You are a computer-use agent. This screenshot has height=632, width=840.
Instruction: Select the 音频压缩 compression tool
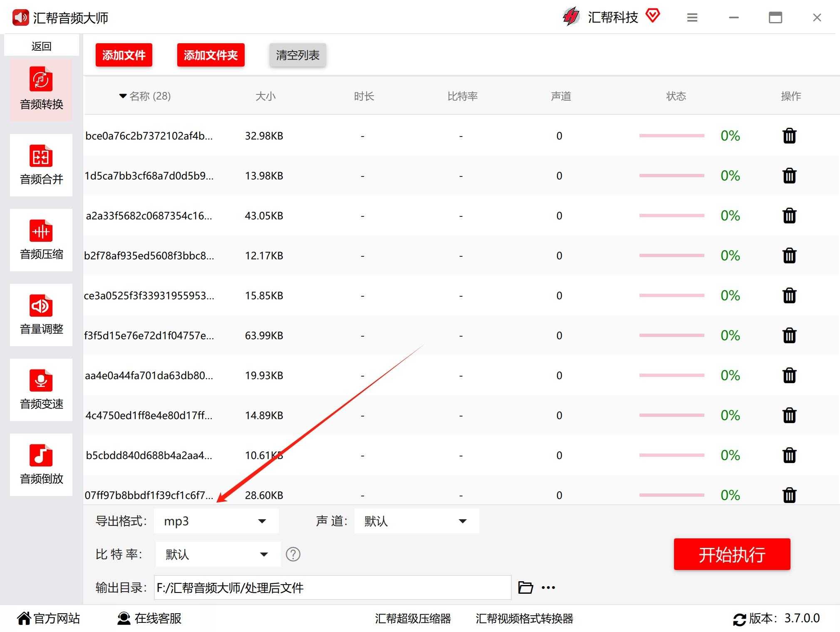coord(40,240)
